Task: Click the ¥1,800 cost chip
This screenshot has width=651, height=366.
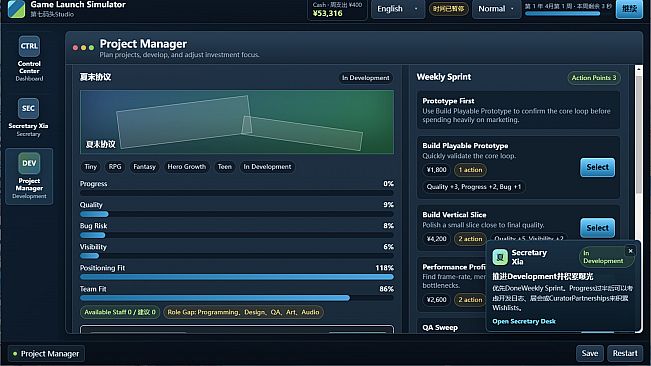Action: [436, 170]
